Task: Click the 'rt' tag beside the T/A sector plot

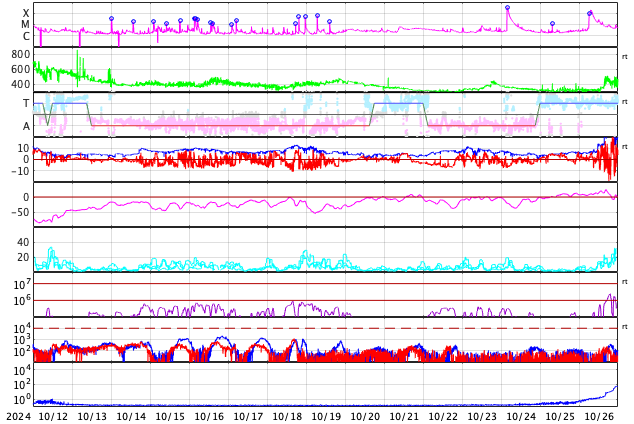Action: (625, 102)
